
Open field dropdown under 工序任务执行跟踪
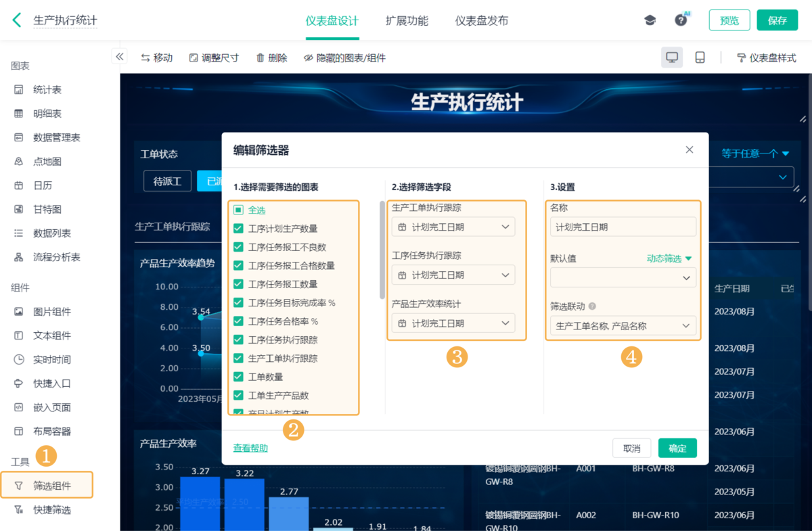(x=453, y=275)
